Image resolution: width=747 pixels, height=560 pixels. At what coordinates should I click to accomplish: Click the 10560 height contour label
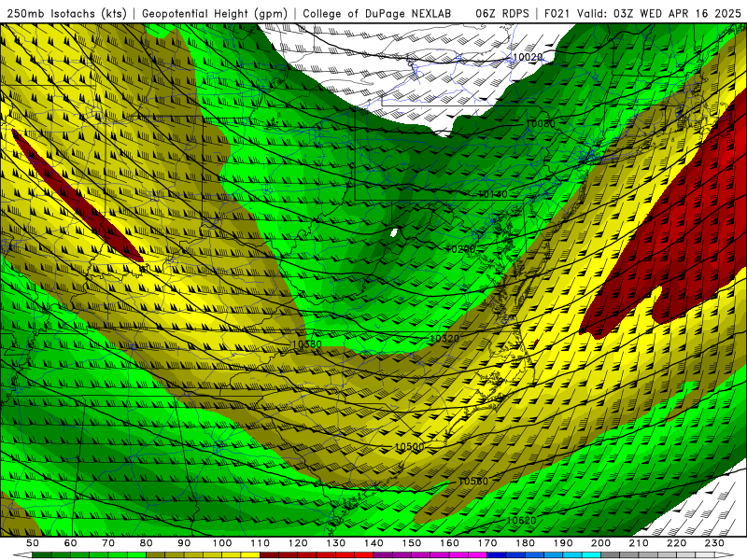click(x=473, y=481)
